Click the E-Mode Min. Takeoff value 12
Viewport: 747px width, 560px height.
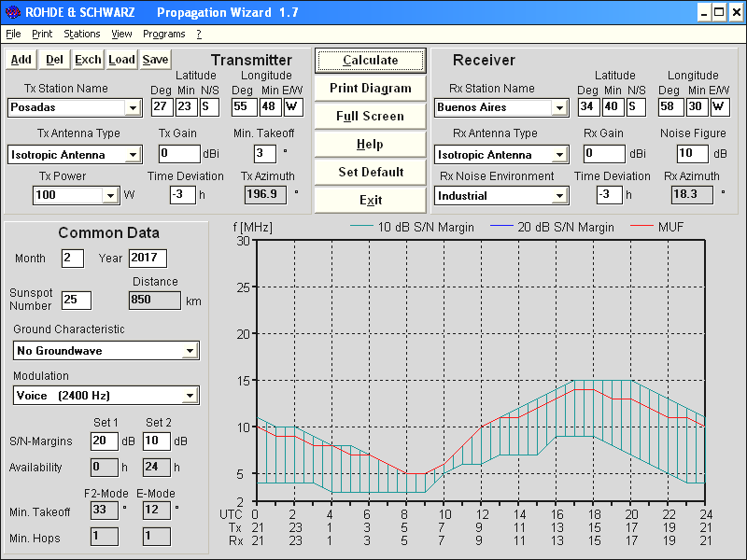(157, 511)
